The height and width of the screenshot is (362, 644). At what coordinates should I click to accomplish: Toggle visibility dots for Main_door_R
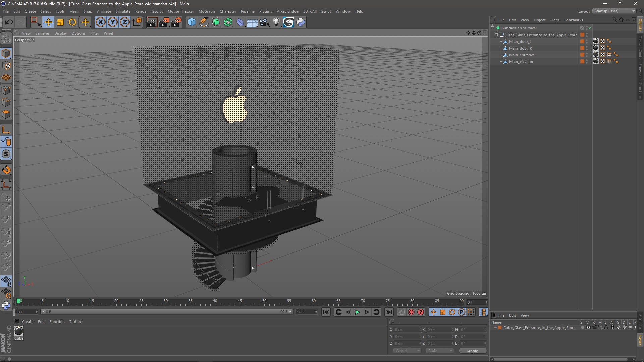(x=587, y=48)
